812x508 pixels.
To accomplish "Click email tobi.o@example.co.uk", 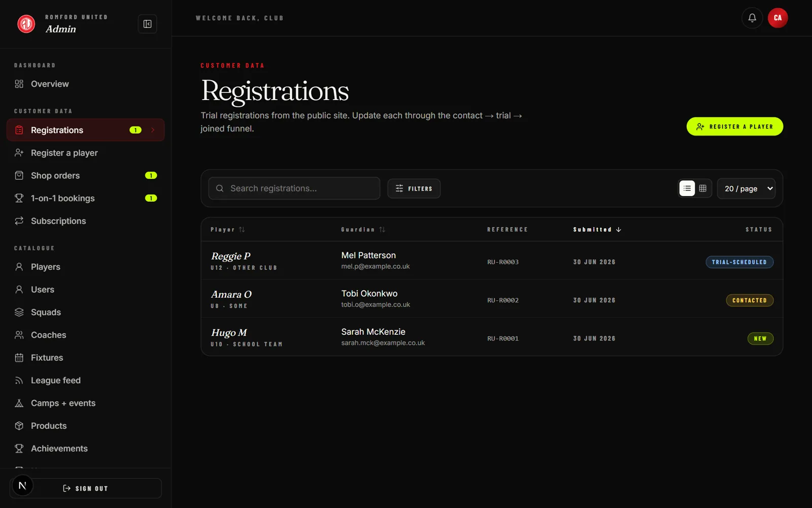I will (x=376, y=305).
